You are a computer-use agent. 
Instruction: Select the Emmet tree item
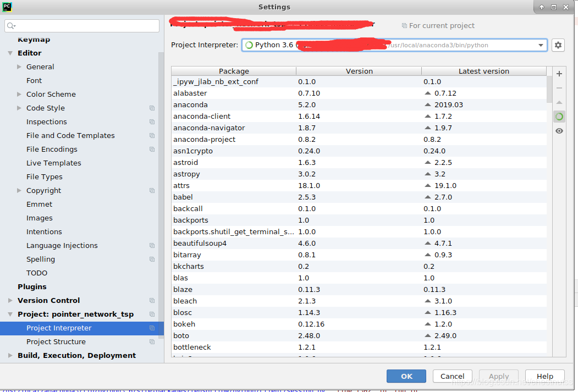39,204
